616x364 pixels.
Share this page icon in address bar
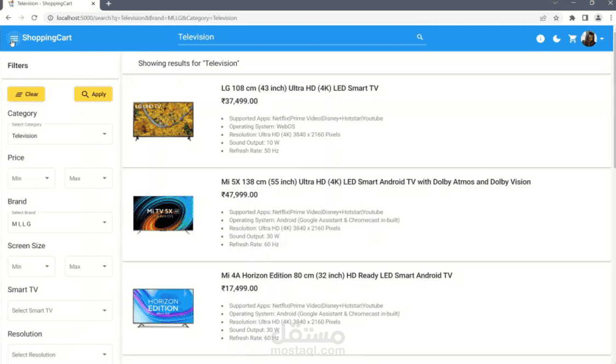tap(543, 18)
